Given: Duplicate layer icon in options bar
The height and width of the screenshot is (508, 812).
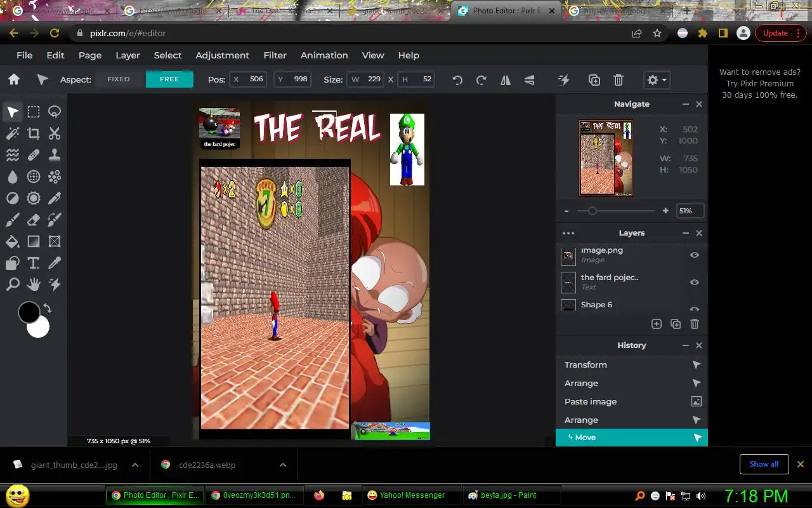Looking at the screenshot, I should tap(594, 80).
